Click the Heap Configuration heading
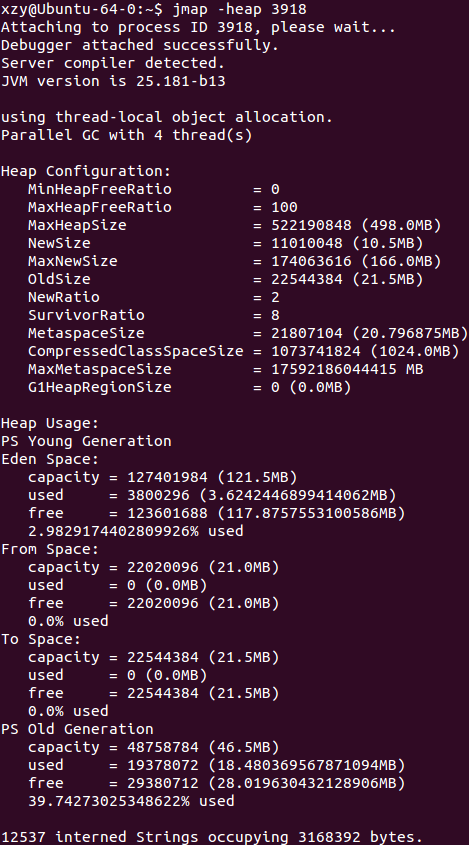The image size is (469, 845). click(86, 171)
